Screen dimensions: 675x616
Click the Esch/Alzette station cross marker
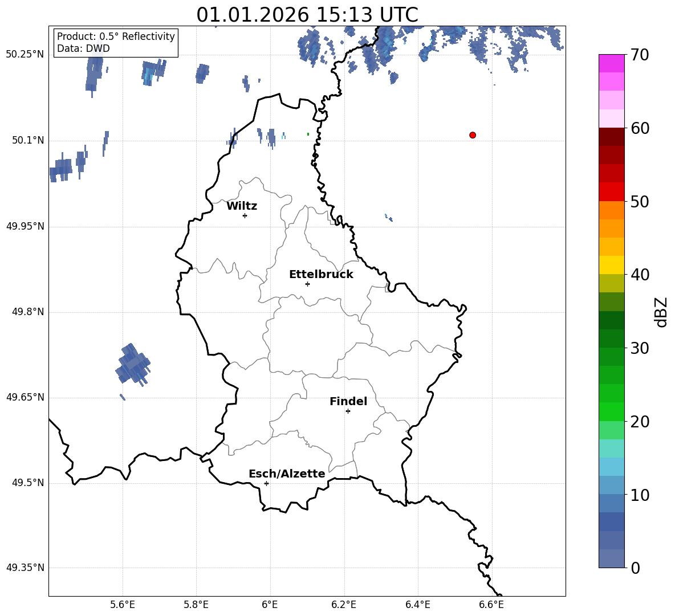coord(266,483)
